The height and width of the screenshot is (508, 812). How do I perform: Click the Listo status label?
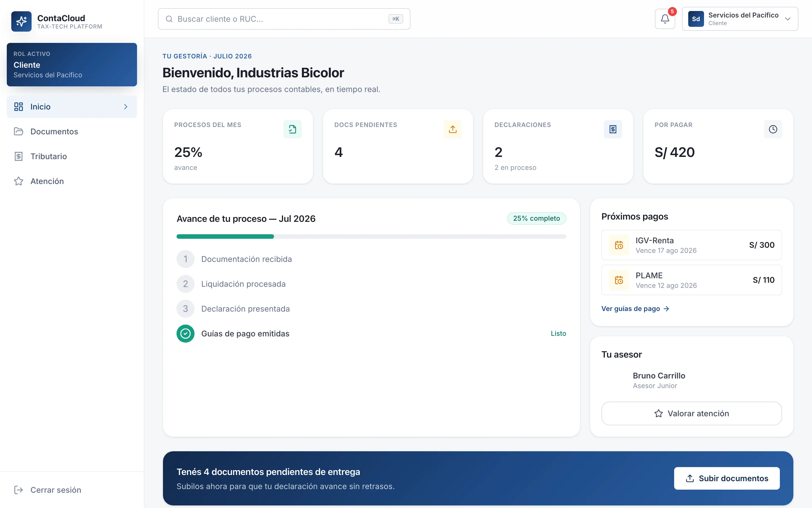click(558, 334)
